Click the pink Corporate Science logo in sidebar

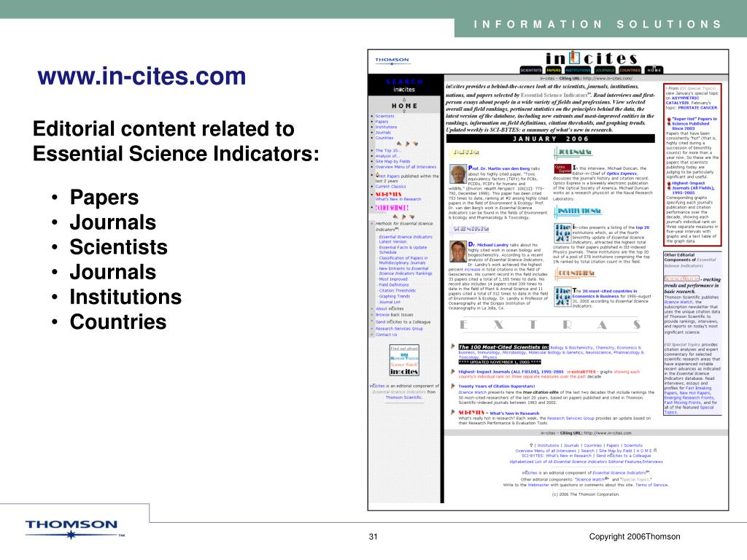392,208
